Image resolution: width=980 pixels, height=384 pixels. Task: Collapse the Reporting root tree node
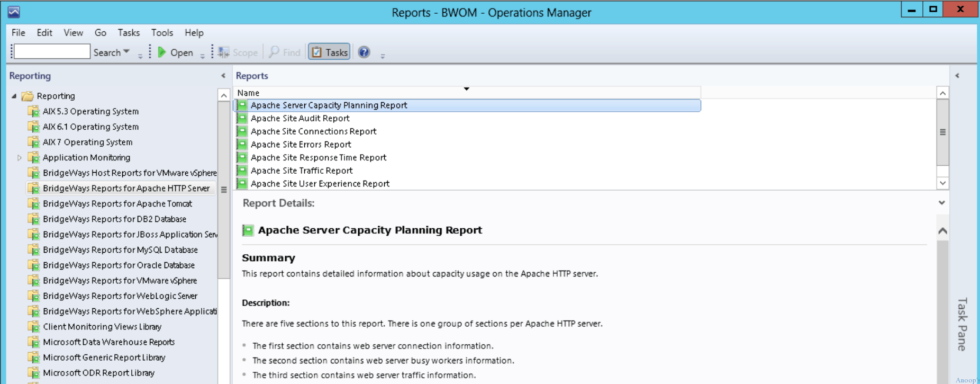[x=14, y=96]
